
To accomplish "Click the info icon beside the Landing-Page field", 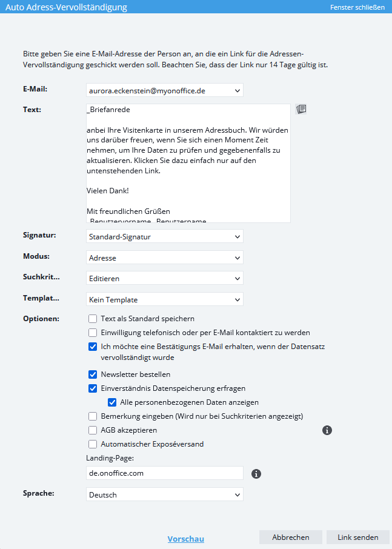I will pyautogui.click(x=256, y=474).
